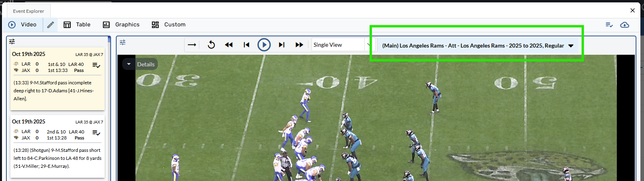Switch to the Graphics tab
Screen dimensions: 644x181
121,25
